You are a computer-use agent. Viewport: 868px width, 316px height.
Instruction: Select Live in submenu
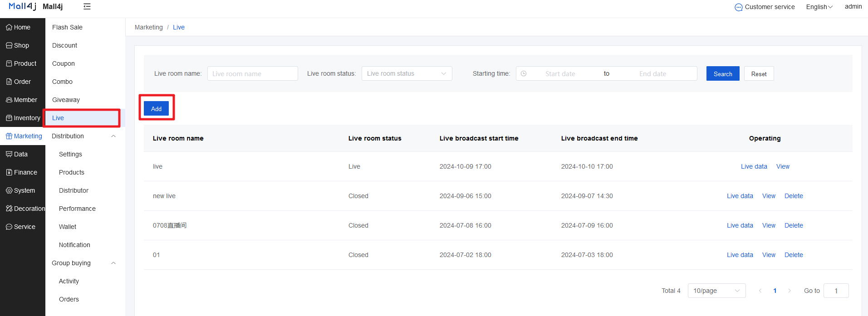pyautogui.click(x=85, y=118)
